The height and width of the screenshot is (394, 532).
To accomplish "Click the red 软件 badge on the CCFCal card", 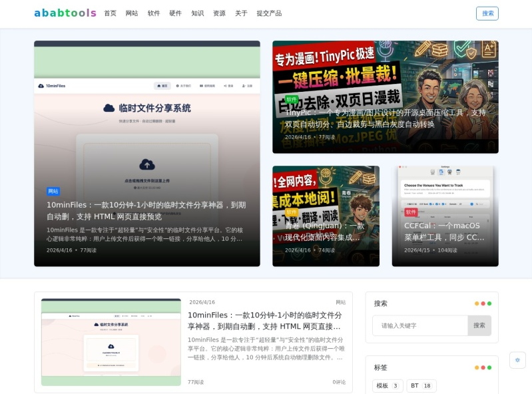I will (411, 212).
